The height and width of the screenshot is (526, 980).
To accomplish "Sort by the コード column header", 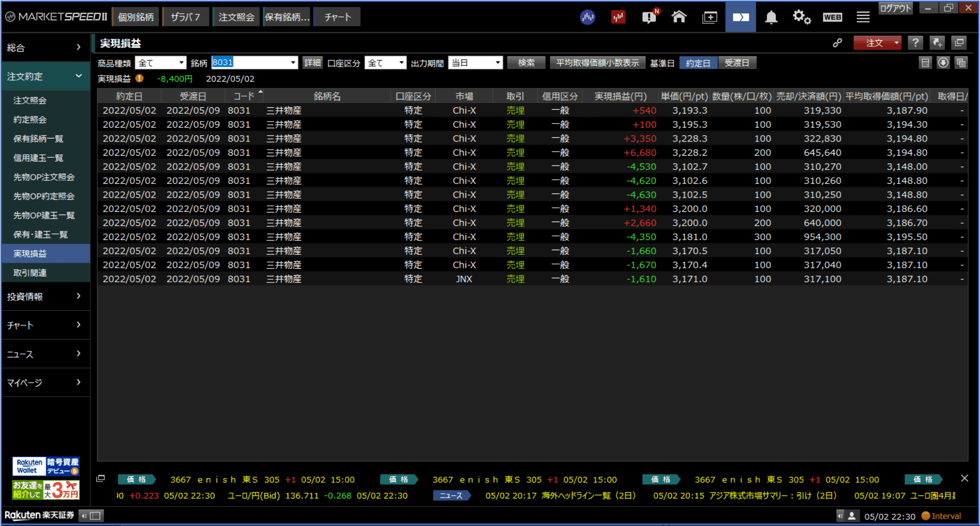I will (244, 96).
